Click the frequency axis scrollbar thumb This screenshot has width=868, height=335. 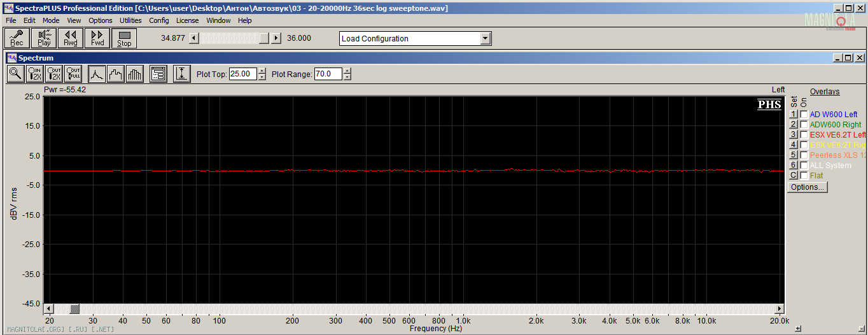74,309
